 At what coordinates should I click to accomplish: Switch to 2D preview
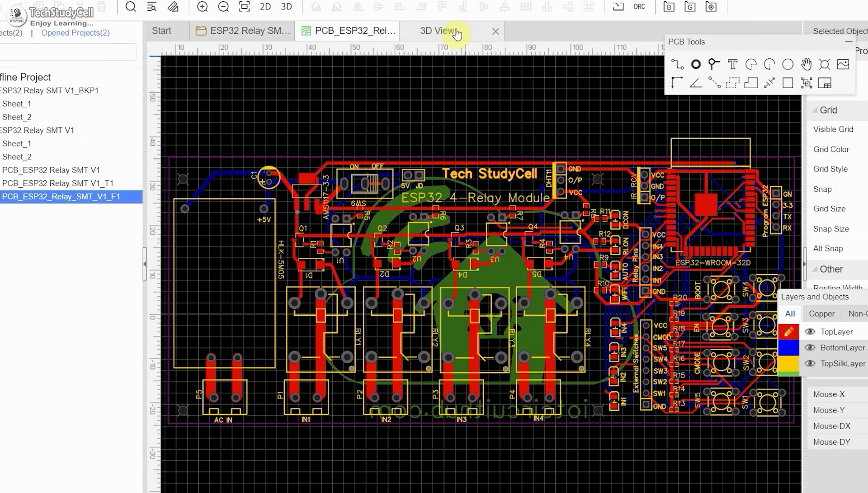265,7
